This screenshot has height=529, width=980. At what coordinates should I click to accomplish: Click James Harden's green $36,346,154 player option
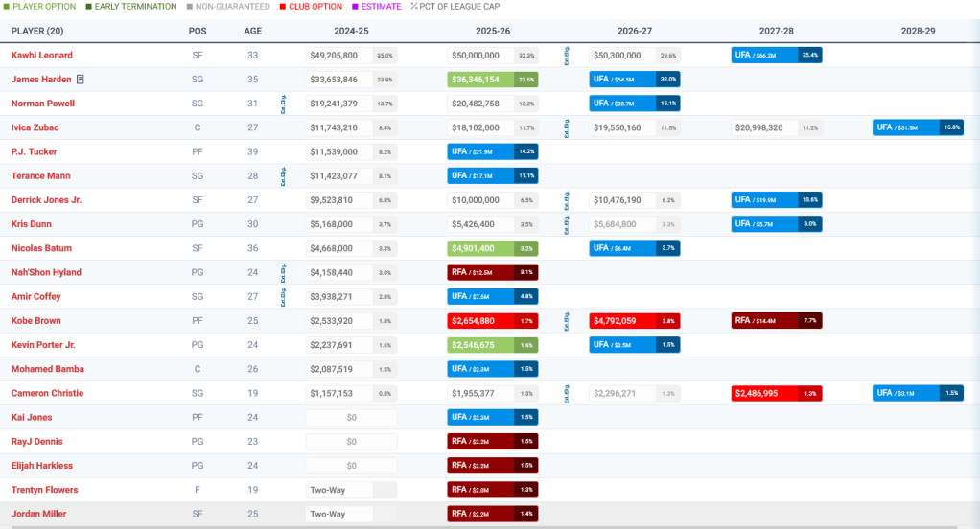[492, 80]
